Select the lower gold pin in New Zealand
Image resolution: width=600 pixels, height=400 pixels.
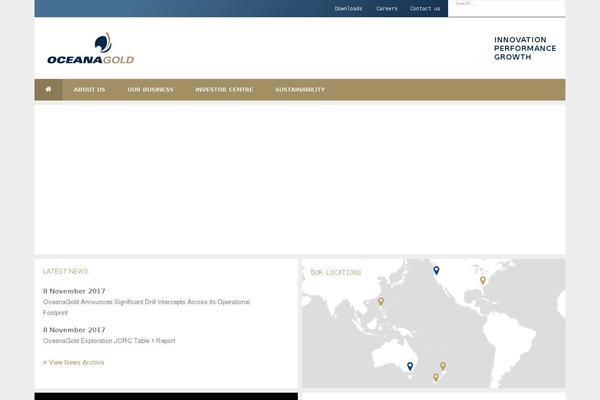436,378
